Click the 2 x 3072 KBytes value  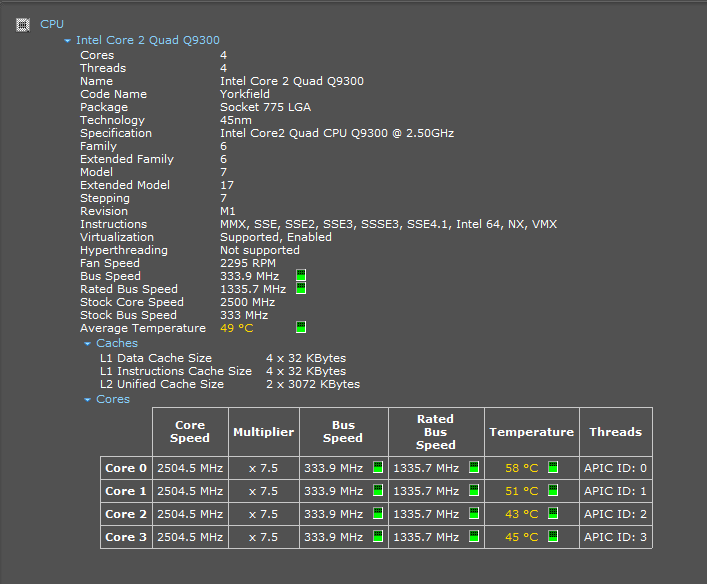[x=313, y=384]
